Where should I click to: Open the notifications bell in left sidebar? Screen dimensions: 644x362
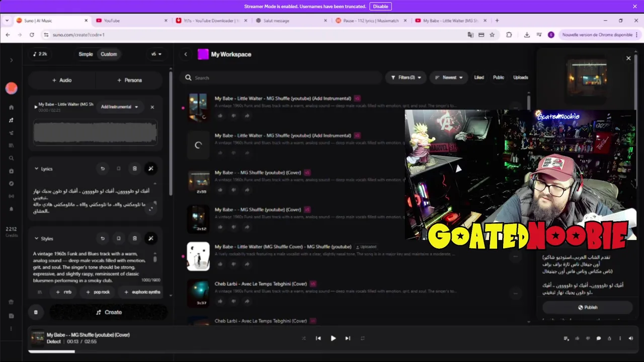(x=11, y=209)
